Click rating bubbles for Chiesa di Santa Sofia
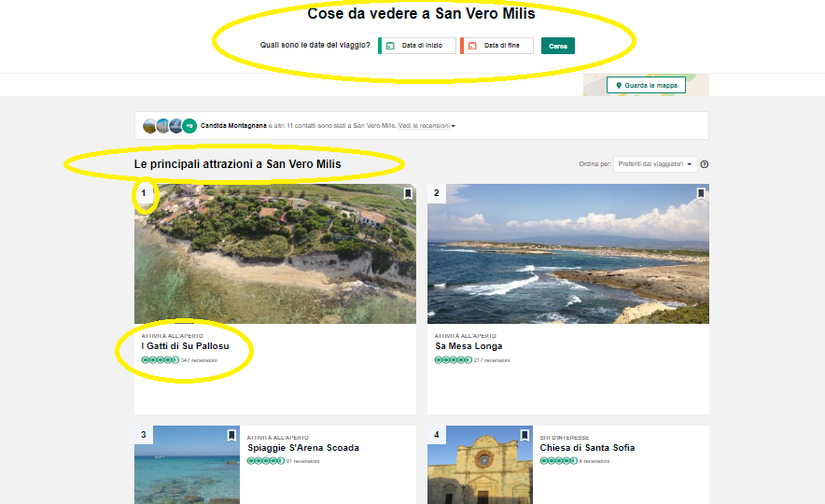Screen dimensions: 825x504 pyautogui.click(x=557, y=460)
